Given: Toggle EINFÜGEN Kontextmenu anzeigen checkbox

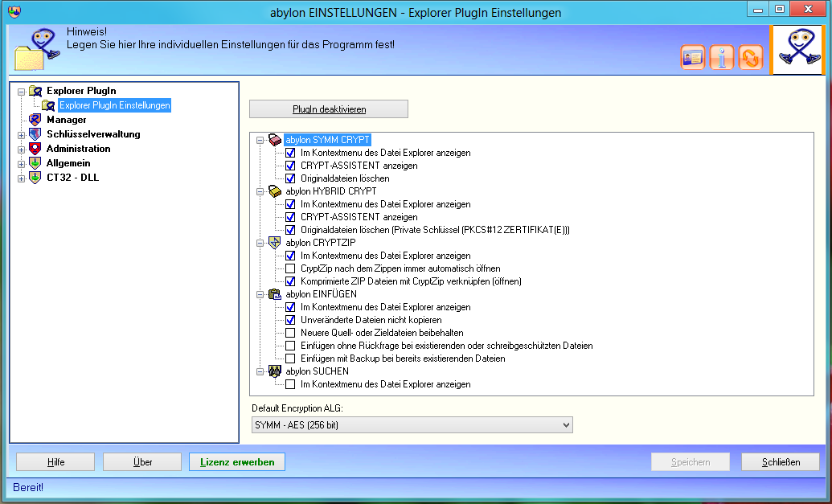Looking at the screenshot, I should point(290,307).
